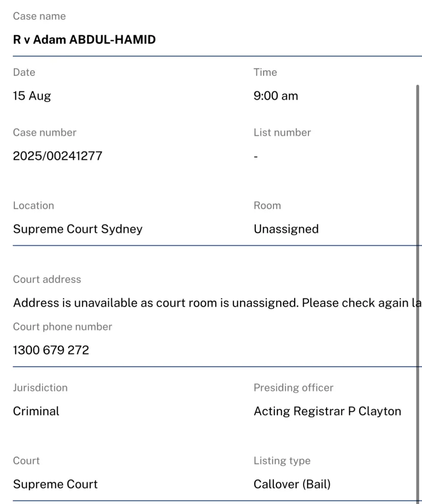Click the Presiding officer label
422x504 pixels.
[293, 387]
